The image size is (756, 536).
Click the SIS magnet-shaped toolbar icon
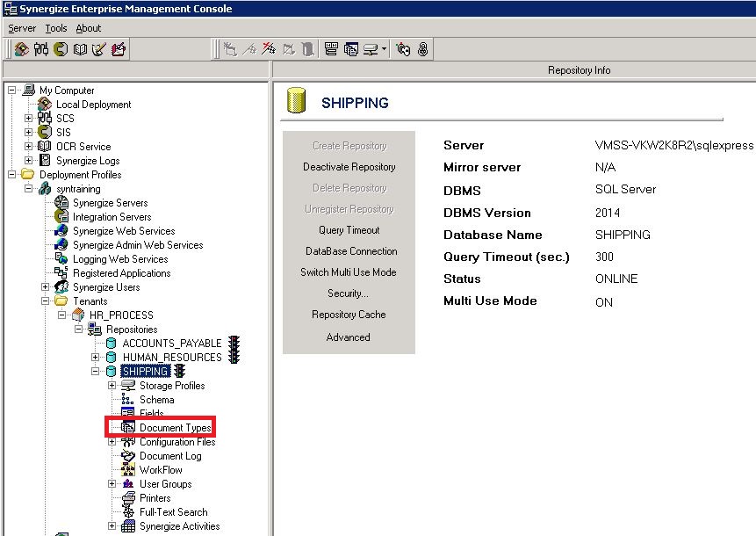click(61, 49)
